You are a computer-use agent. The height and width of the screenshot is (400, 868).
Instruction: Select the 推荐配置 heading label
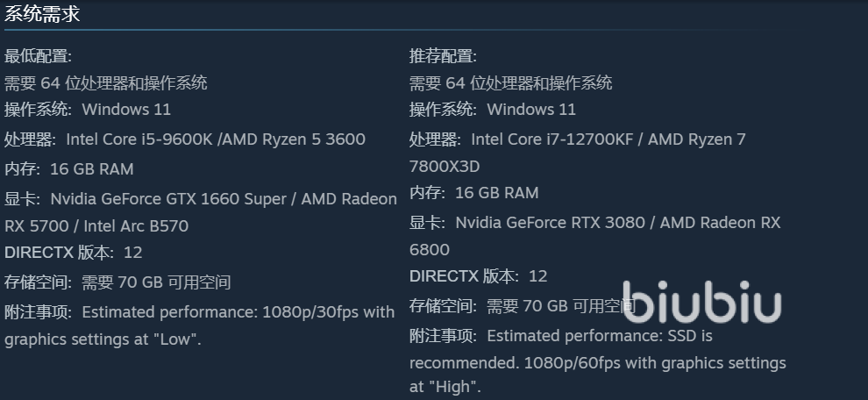tap(444, 56)
